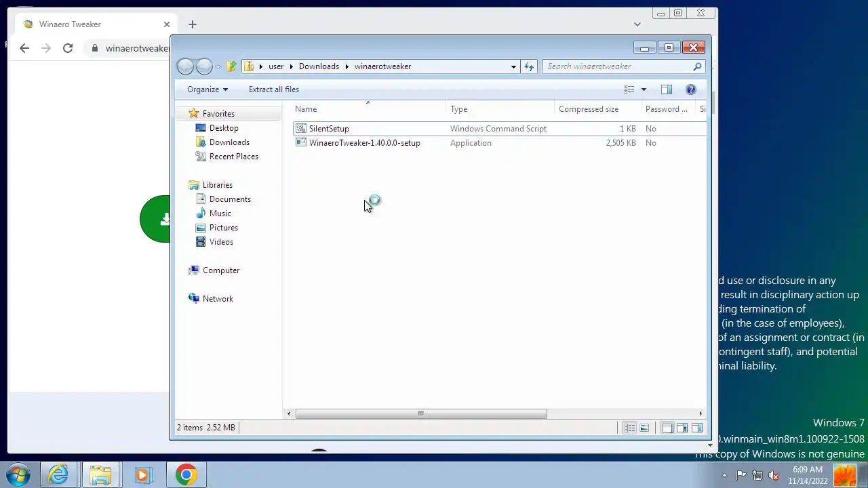868x488 pixels.
Task: Toggle the preview pane button
Action: [667, 89]
